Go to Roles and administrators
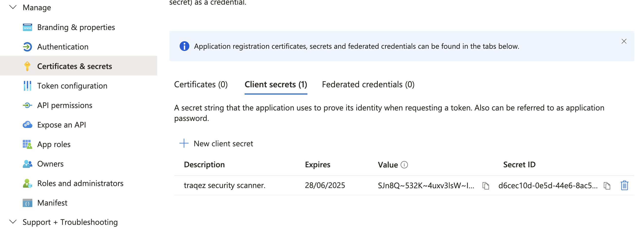The height and width of the screenshot is (228, 644). [80, 183]
